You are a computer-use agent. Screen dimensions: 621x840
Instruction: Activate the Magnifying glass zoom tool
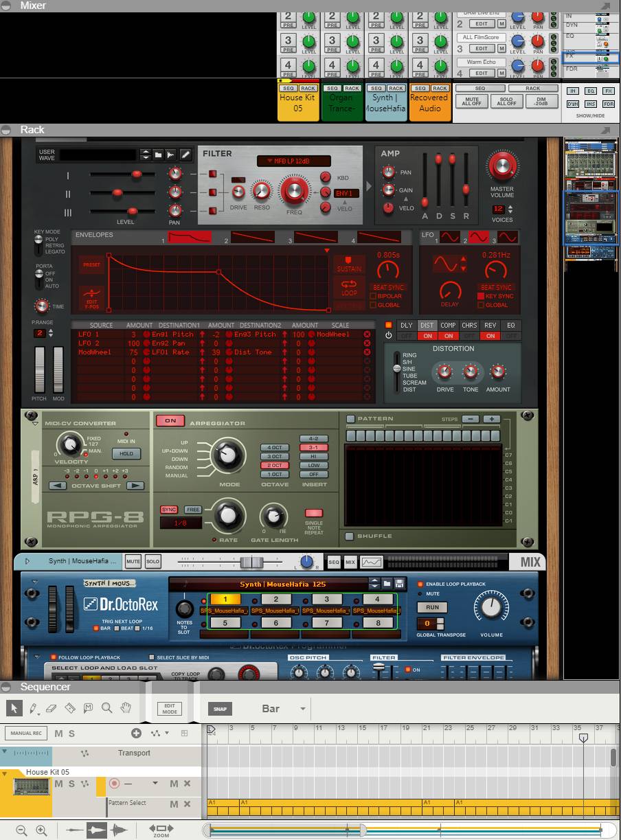[x=106, y=708]
